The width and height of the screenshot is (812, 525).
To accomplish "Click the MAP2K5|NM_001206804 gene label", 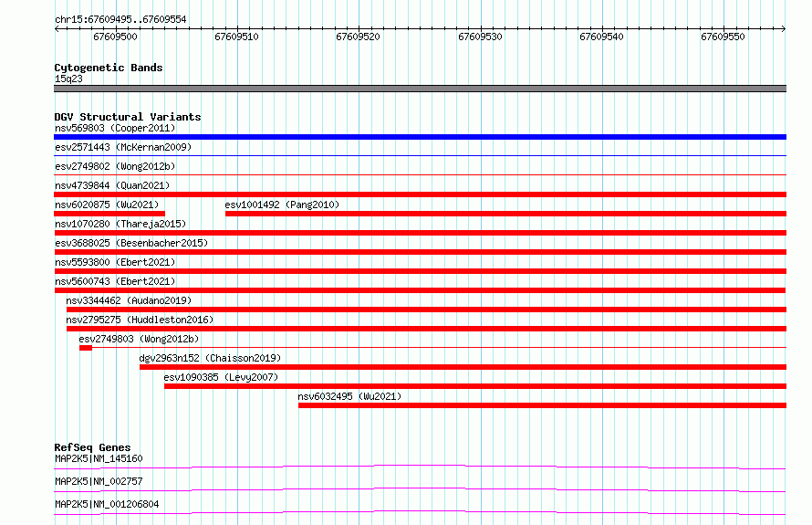I will [x=107, y=504].
